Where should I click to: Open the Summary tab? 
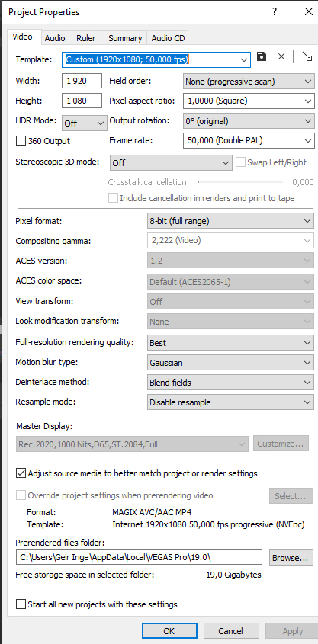[125, 38]
